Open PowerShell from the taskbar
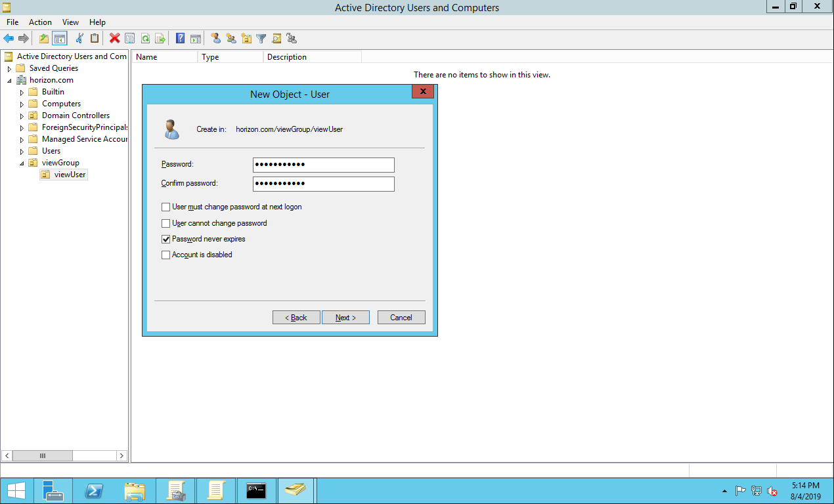Screen dimensions: 834x504 point(94,491)
